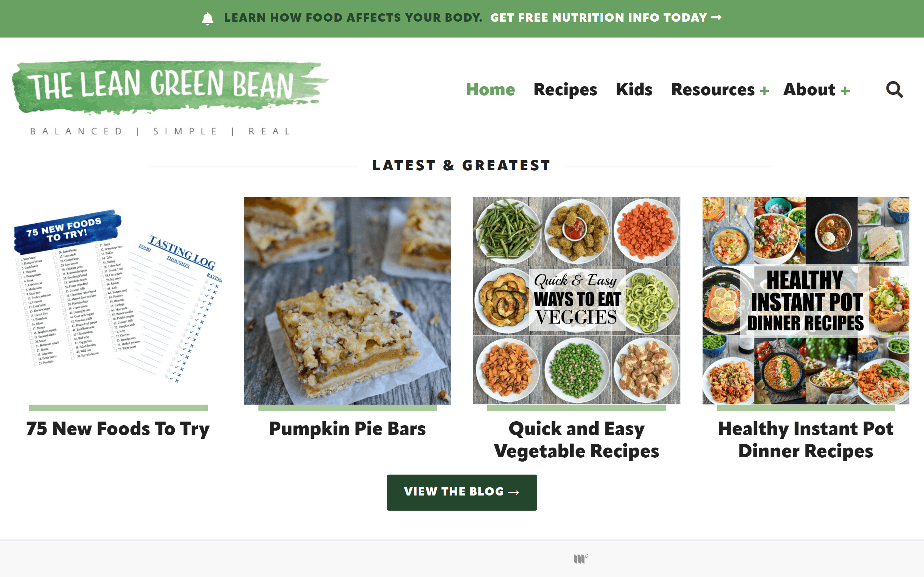The image size is (924, 577).
Task: Go to the Home menu item
Action: pyautogui.click(x=490, y=90)
